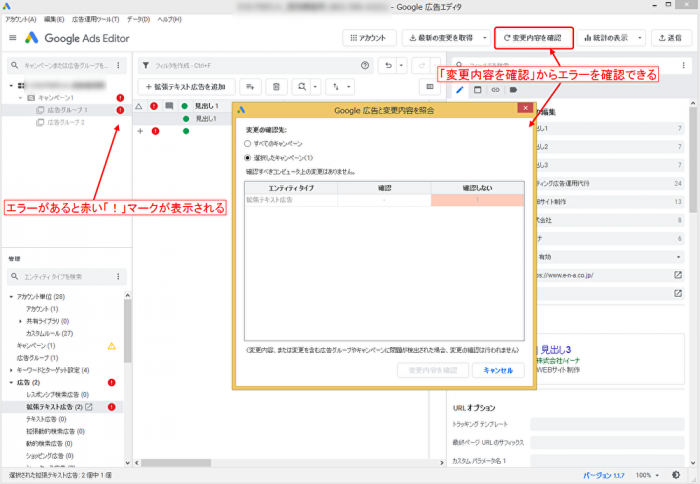Click the warning triangle column header
700x484 pixels.
[139, 106]
